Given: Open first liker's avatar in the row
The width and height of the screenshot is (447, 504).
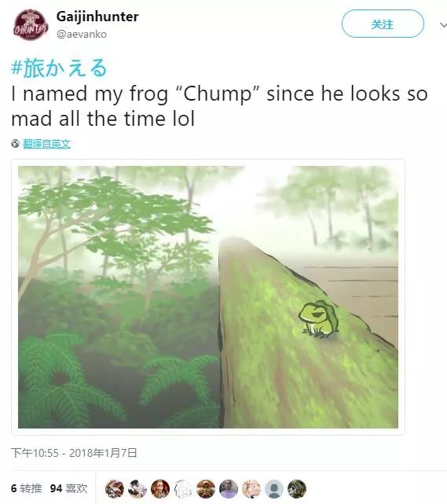Looking at the screenshot, I should pos(115,489).
